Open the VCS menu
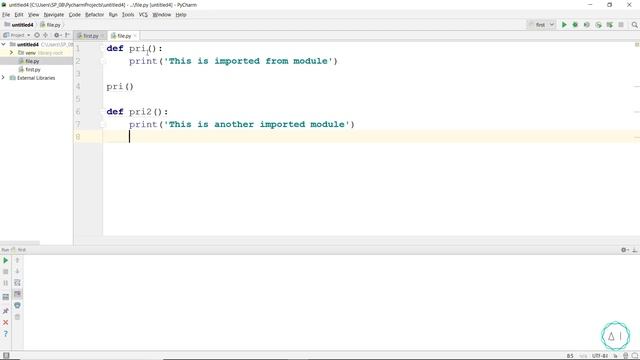 (143, 15)
